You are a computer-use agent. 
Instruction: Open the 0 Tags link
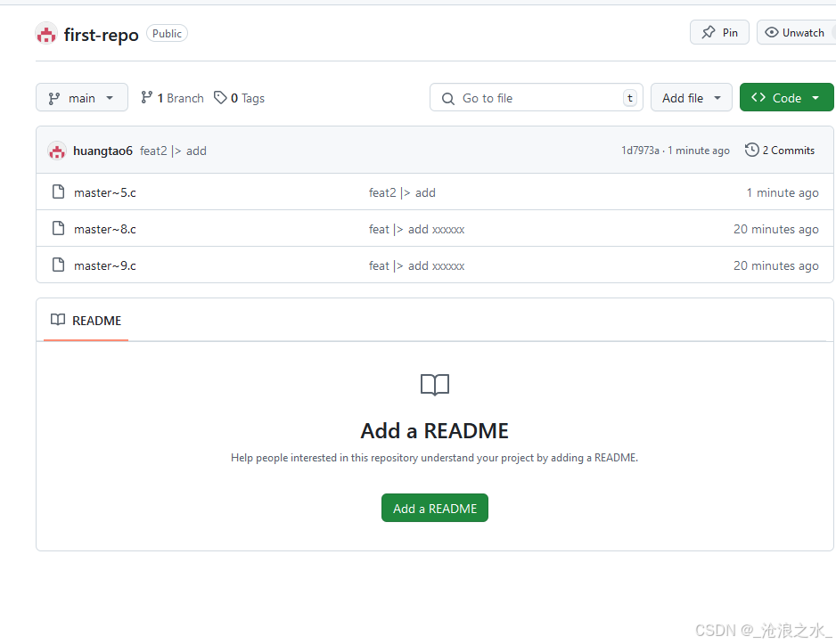239,98
